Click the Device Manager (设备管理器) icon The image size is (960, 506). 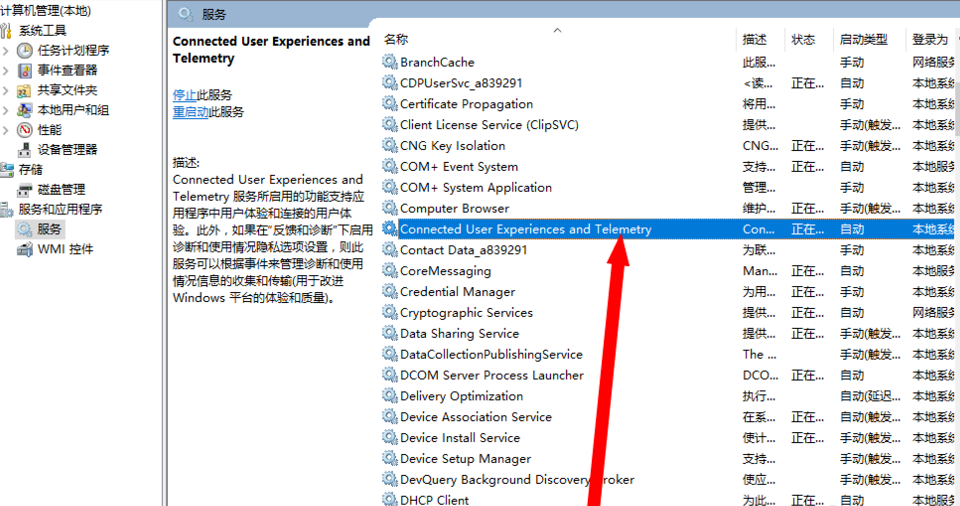coord(25,149)
